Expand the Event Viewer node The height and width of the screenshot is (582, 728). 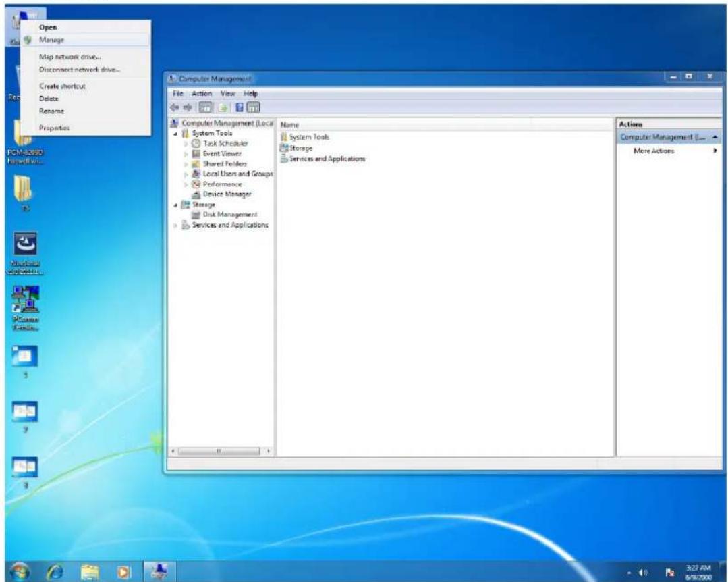coord(186,154)
